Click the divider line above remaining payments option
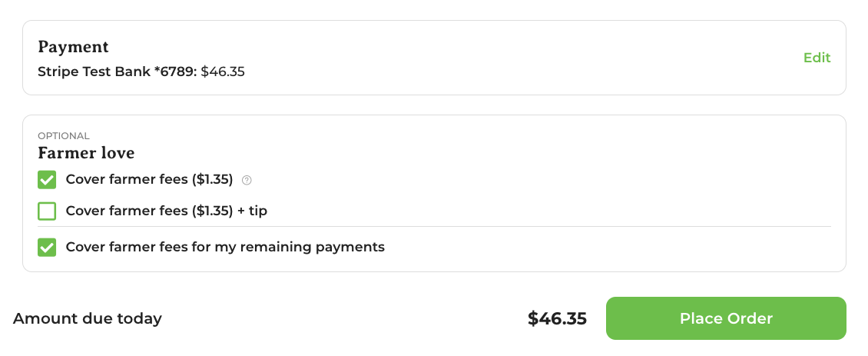The height and width of the screenshot is (356, 868). [434, 226]
